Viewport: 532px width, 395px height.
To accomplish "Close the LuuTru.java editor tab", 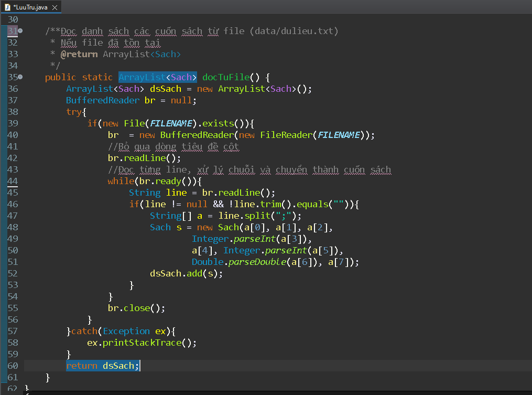I will pos(55,7).
